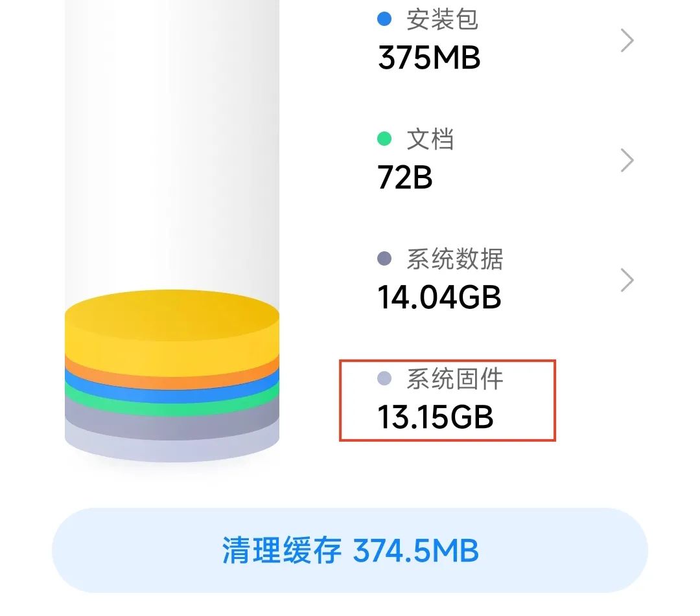Click the 14.04GB size value

(439, 298)
